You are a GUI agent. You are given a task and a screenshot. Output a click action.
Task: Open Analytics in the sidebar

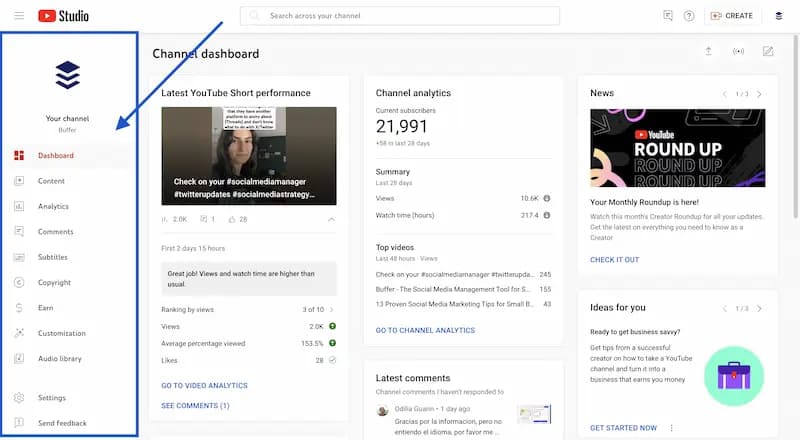pyautogui.click(x=53, y=207)
